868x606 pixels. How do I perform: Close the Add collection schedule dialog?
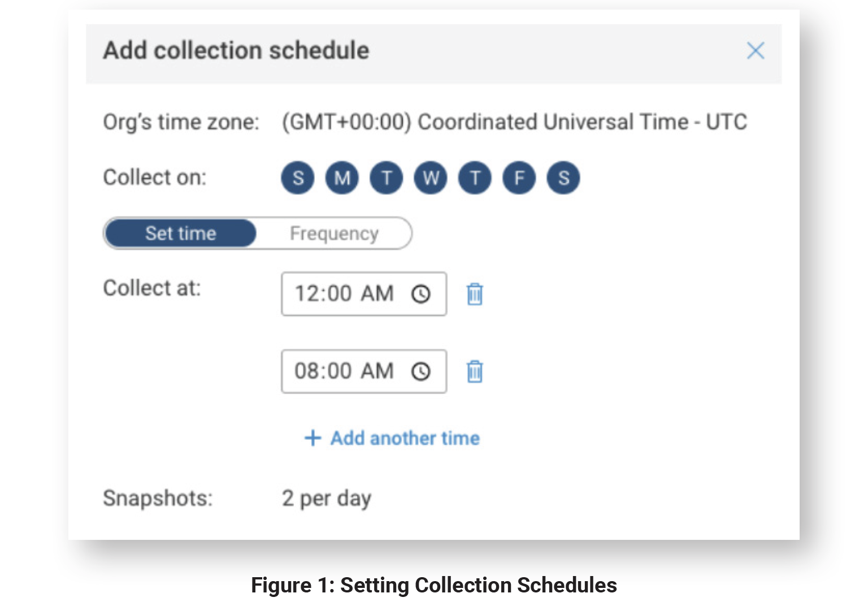coord(755,51)
